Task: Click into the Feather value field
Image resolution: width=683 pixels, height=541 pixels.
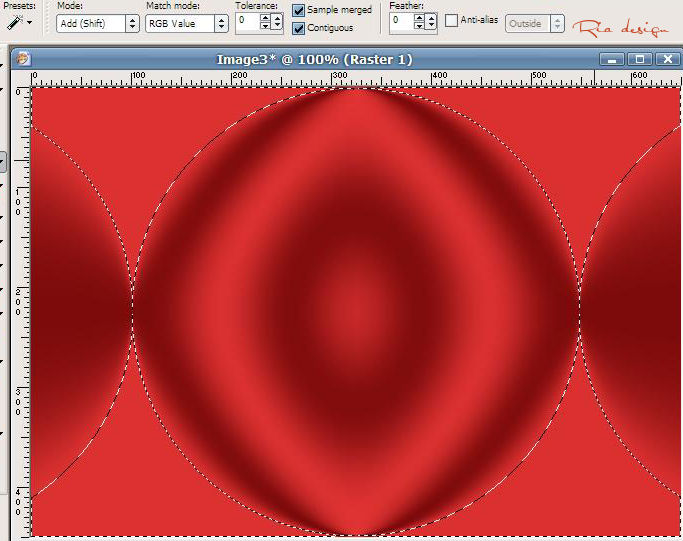Action: click(x=401, y=22)
